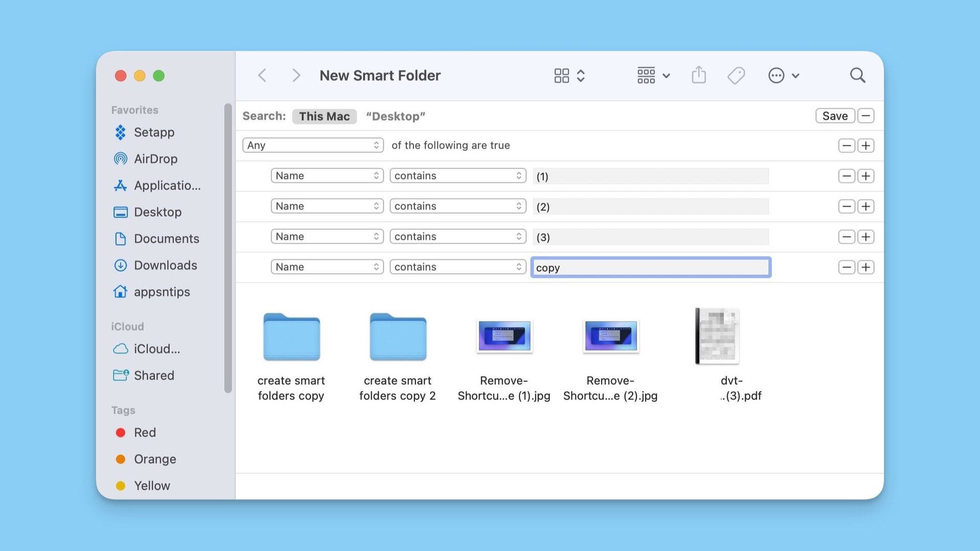Click the AirDrop sidebar icon

(120, 160)
